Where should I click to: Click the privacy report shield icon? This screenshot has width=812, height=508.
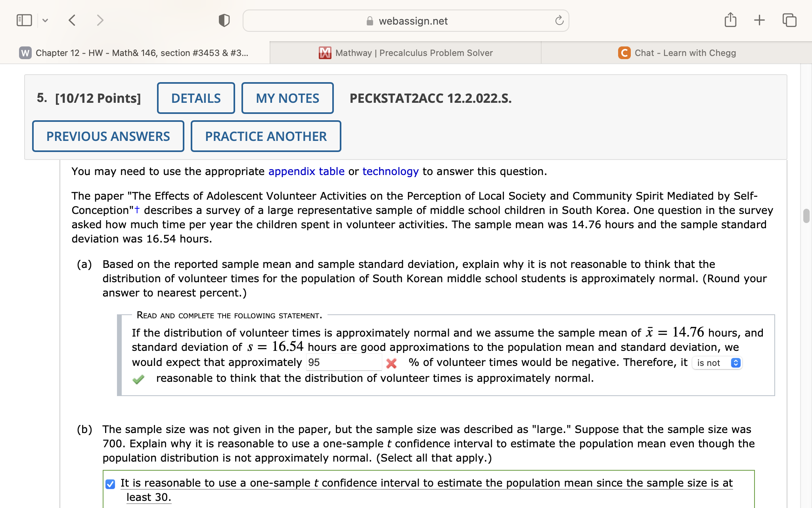point(224,20)
